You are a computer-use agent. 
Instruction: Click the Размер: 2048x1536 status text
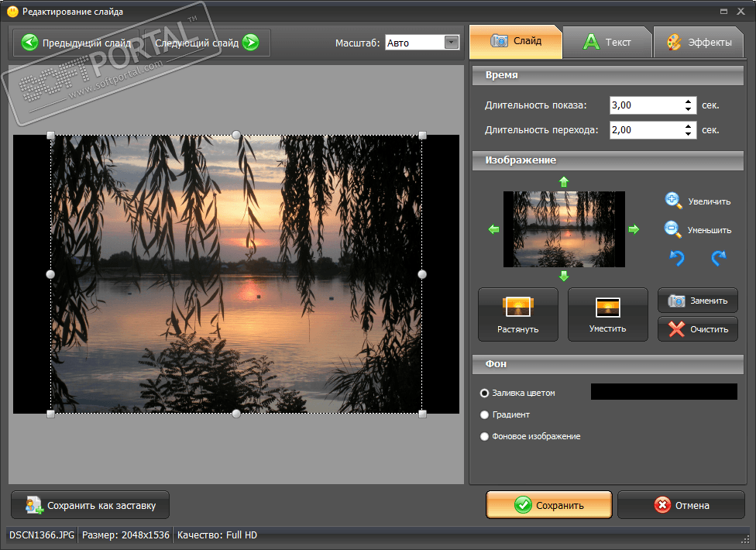125,535
